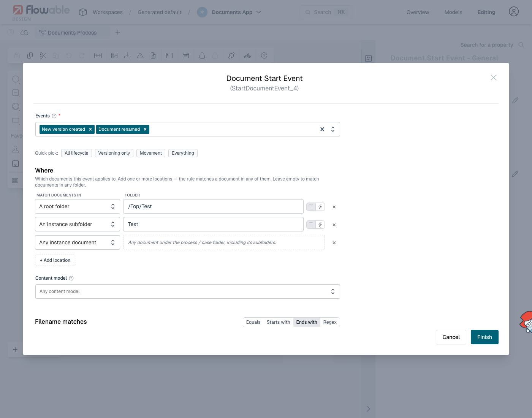Click the cloud upload publish icon
The height and width of the screenshot is (418, 532).
(24, 32)
